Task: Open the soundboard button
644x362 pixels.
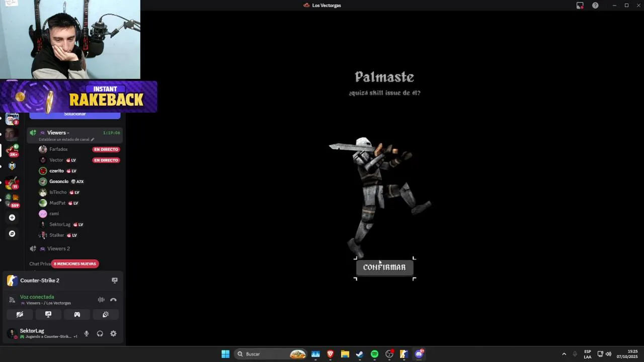Action: (x=106, y=314)
